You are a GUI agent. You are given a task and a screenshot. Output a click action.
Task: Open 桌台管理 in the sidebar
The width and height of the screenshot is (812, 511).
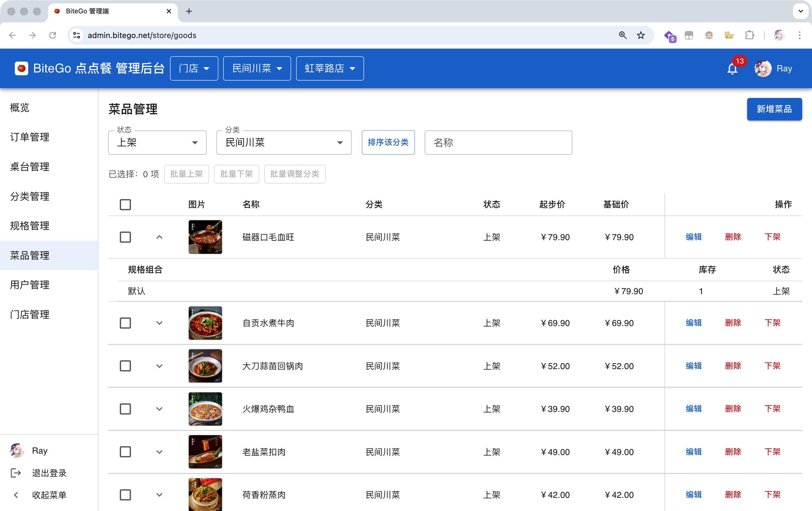coord(49,167)
